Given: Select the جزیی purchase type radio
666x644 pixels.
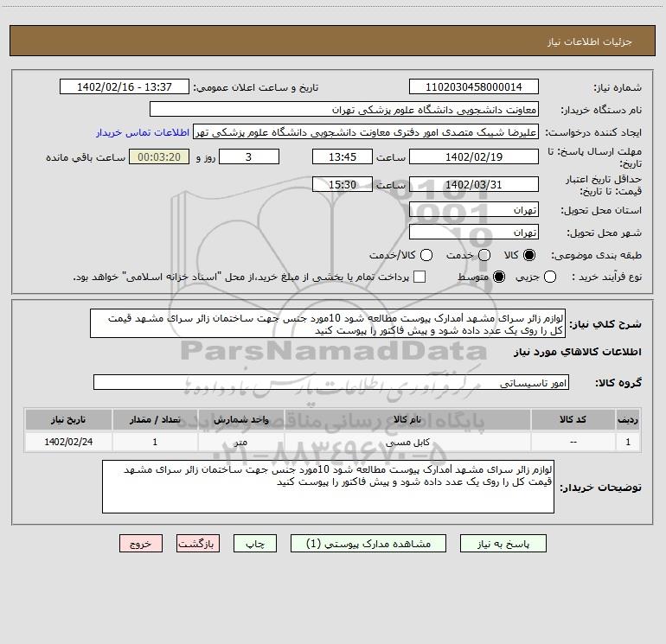Looking at the screenshot, I should click(x=550, y=277).
